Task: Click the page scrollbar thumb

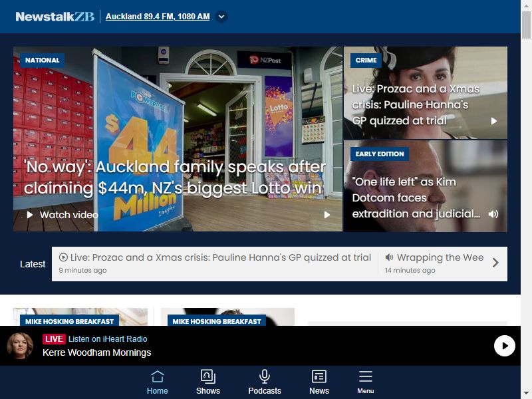Action: 526,25
